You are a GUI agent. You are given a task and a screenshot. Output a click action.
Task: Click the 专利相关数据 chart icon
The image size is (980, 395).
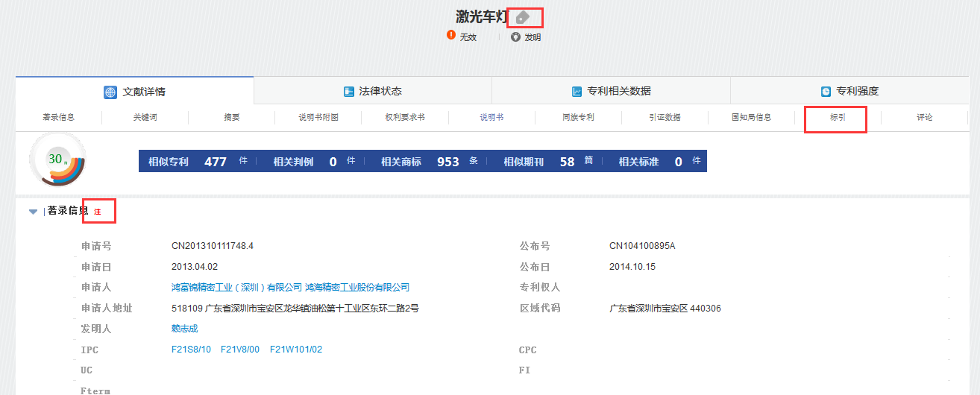pos(577,92)
